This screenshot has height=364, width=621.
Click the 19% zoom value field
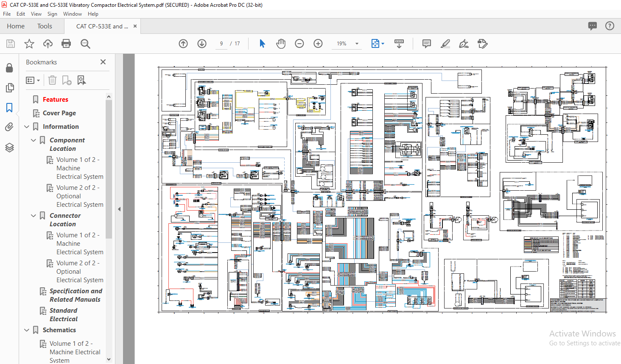tap(341, 44)
